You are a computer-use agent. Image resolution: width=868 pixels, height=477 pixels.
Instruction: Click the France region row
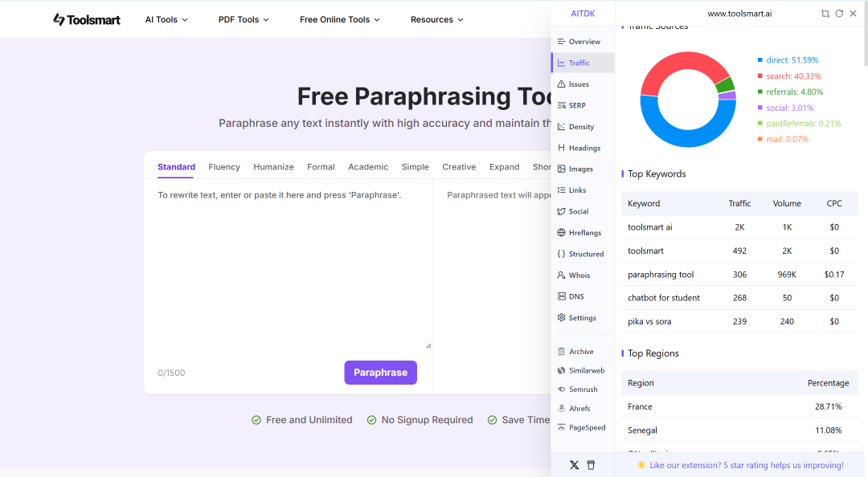coord(739,406)
